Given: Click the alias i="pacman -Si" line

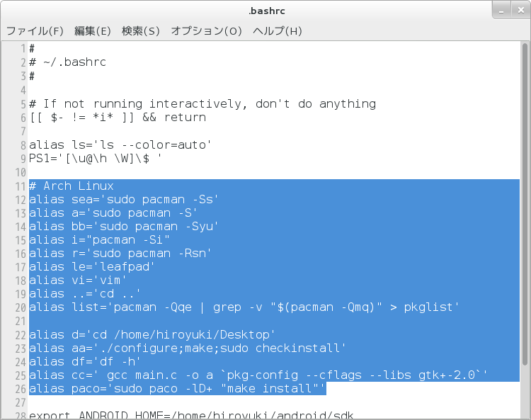Looking at the screenshot, I should point(99,240).
